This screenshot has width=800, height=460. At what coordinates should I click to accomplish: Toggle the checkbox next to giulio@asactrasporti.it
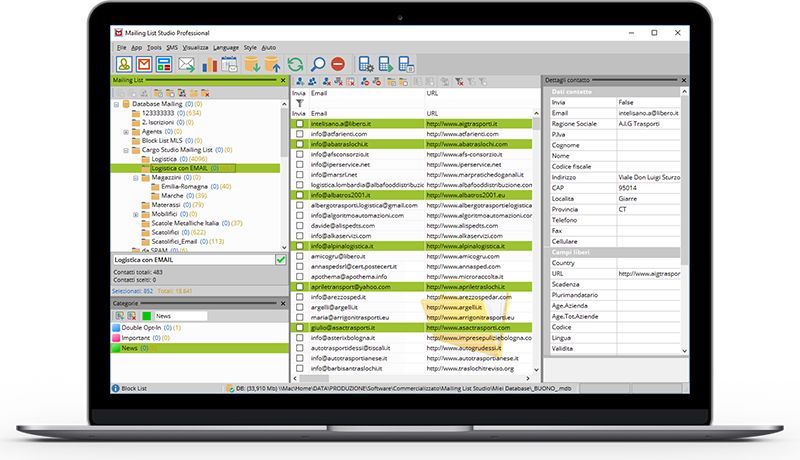(x=299, y=327)
